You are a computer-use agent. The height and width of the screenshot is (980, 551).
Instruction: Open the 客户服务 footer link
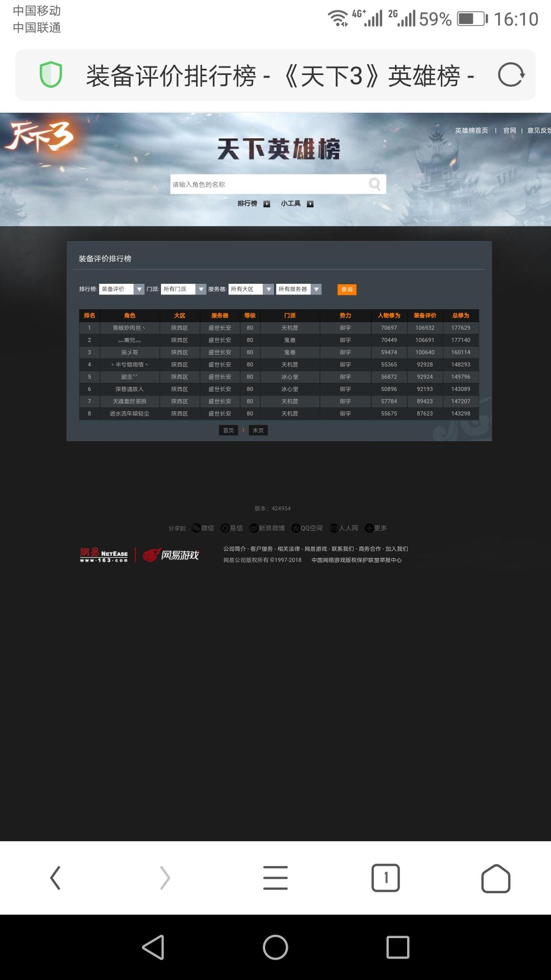262,549
